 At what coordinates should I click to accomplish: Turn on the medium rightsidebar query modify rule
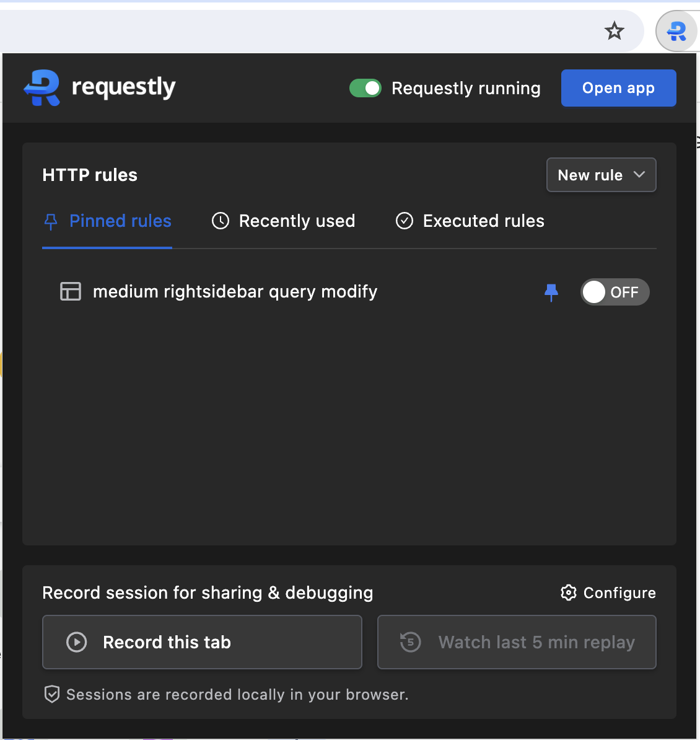coord(615,292)
